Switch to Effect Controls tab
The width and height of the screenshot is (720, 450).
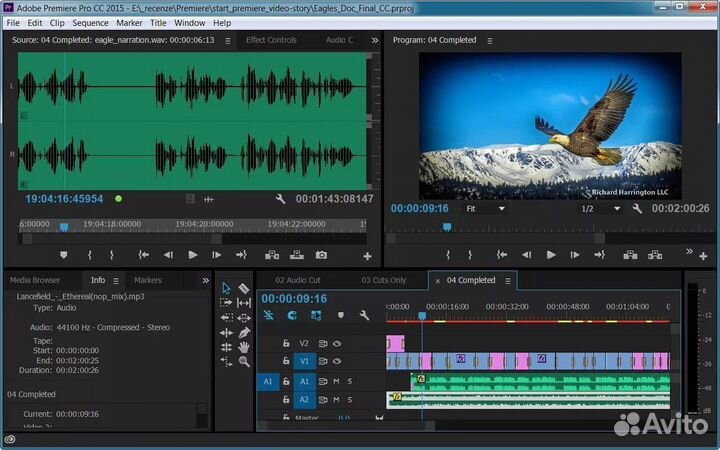point(271,40)
